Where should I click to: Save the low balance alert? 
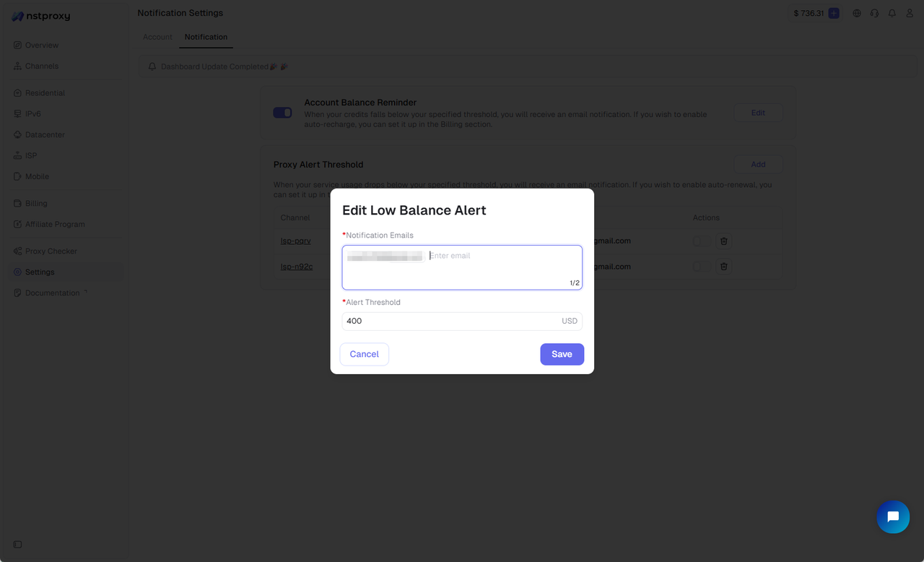[562, 354]
